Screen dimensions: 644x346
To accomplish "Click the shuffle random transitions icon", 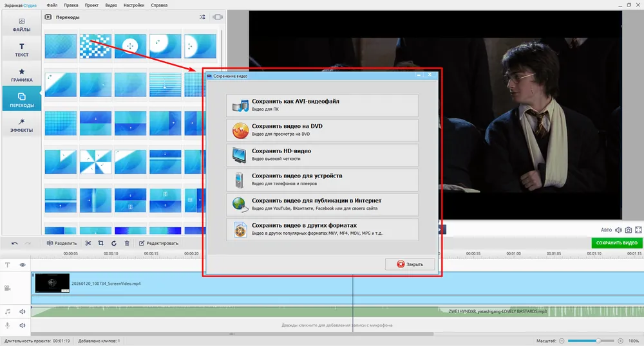I will pyautogui.click(x=202, y=17).
